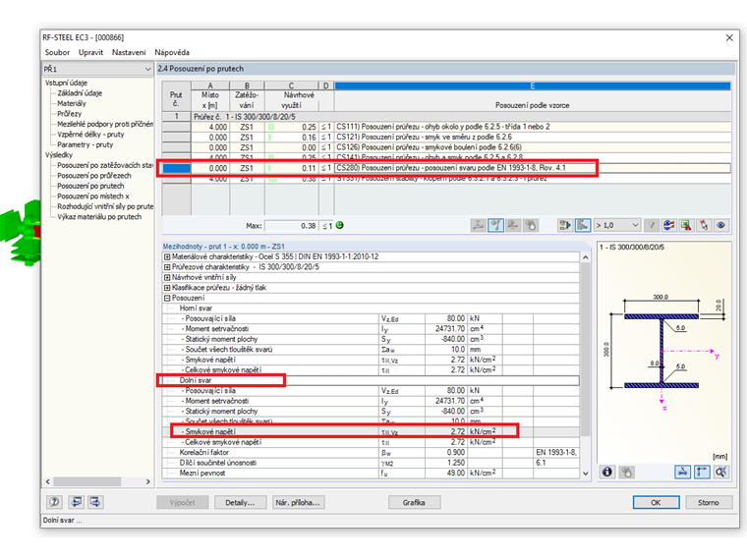Go to previous window with left-arrow icon
The height and width of the screenshot is (560, 747).
tap(77, 502)
